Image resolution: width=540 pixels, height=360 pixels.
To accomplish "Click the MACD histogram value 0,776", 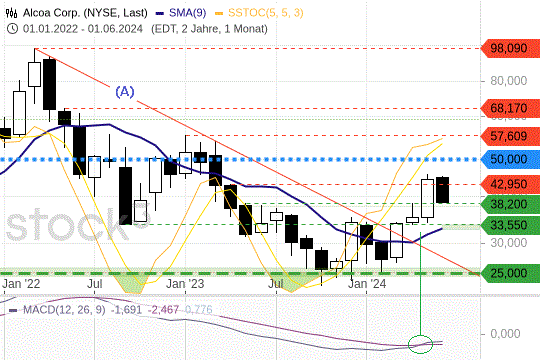I will pyautogui.click(x=198, y=310).
